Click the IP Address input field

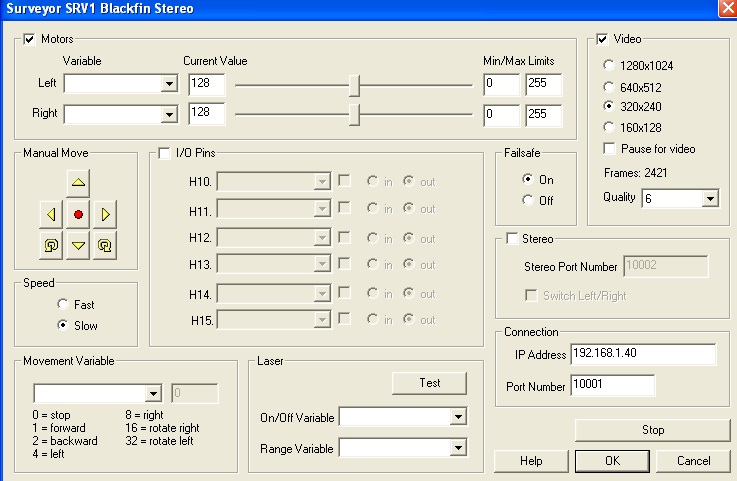tap(642, 355)
